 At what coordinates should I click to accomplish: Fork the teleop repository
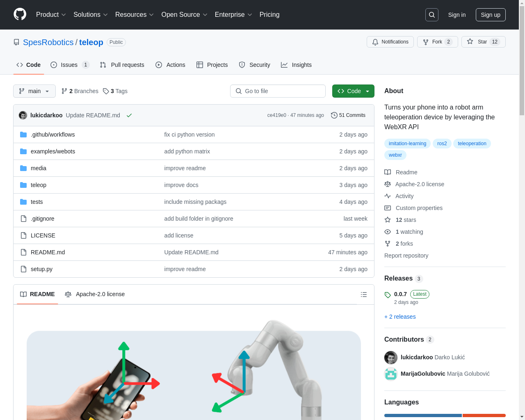(437, 42)
